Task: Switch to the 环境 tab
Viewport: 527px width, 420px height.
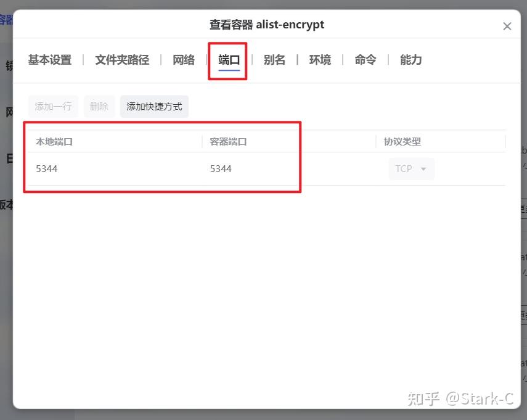Action: pyautogui.click(x=320, y=60)
